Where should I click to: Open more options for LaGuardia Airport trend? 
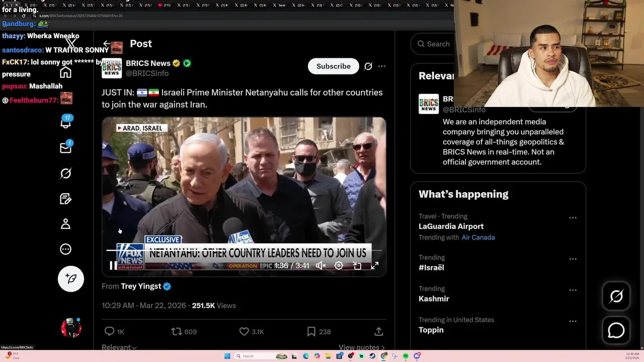pyautogui.click(x=573, y=218)
